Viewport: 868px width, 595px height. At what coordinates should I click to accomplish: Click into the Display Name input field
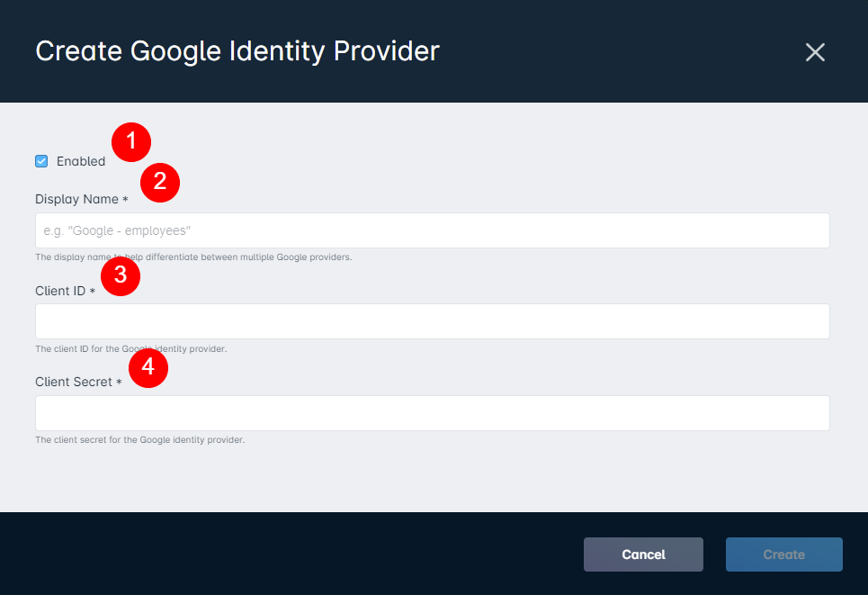433,230
